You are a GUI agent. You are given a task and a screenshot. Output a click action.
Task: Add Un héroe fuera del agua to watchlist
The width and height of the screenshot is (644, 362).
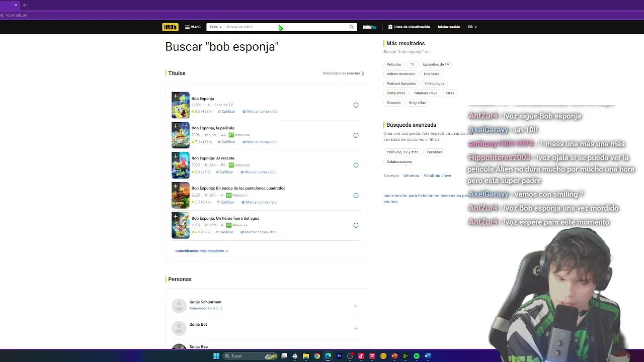click(x=176, y=216)
